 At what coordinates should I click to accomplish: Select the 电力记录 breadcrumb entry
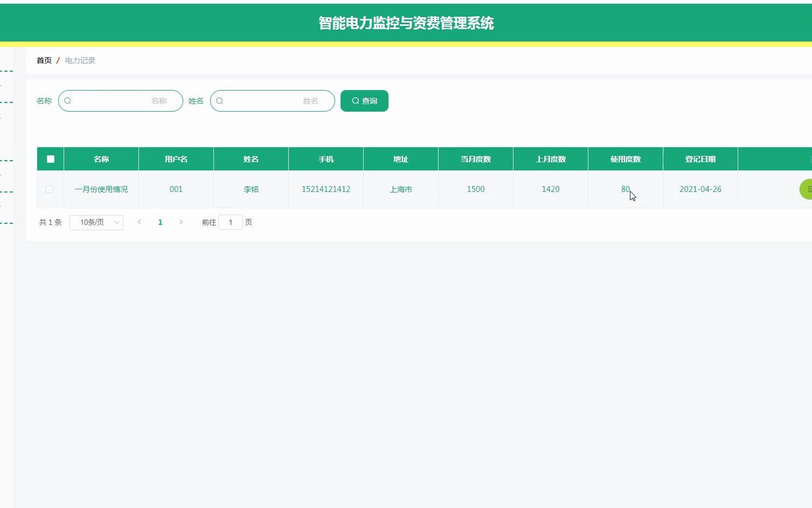pyautogui.click(x=80, y=60)
